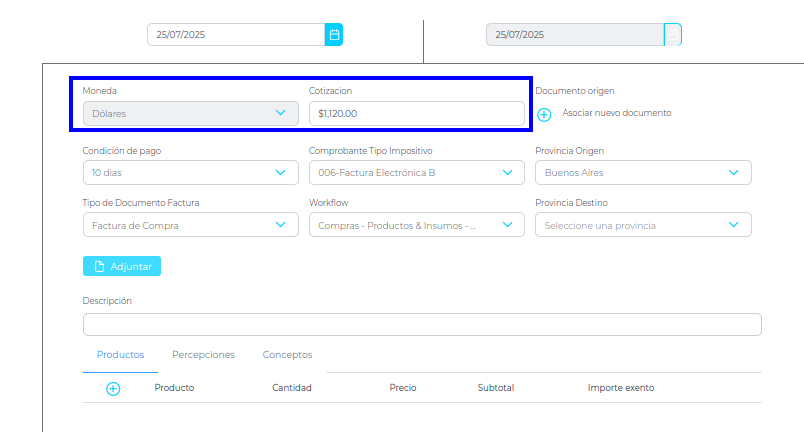Click the greyed right date field
Screen dimensions: 804x432
tap(575, 35)
